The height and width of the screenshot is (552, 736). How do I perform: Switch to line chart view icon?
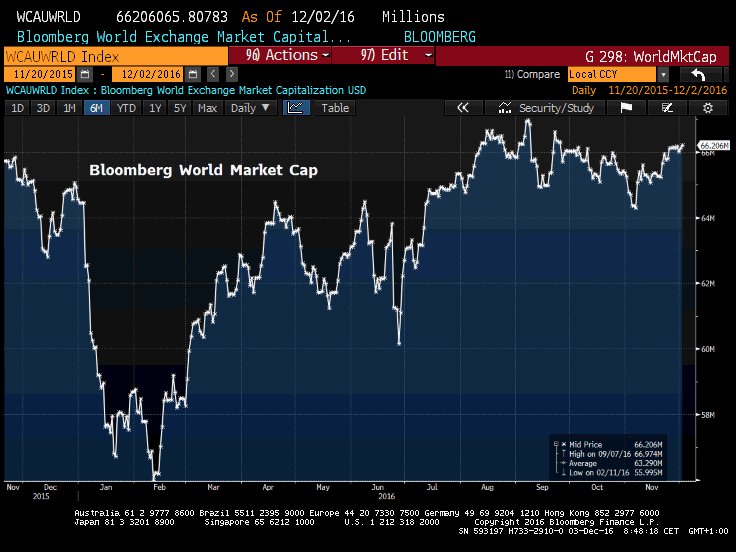click(296, 108)
